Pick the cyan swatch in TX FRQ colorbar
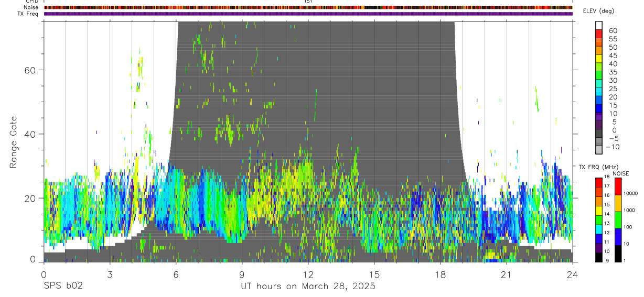Image resolution: width=644 pixels, height=297 pixels. tap(598, 228)
